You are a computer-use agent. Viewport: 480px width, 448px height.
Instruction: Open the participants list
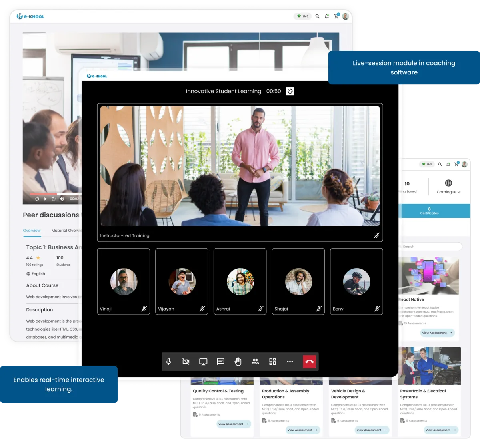coord(255,361)
